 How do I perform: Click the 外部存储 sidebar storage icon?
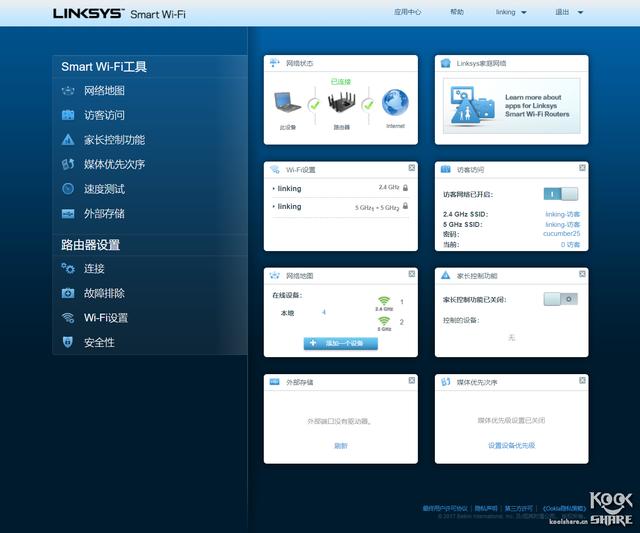pyautogui.click(x=68, y=213)
